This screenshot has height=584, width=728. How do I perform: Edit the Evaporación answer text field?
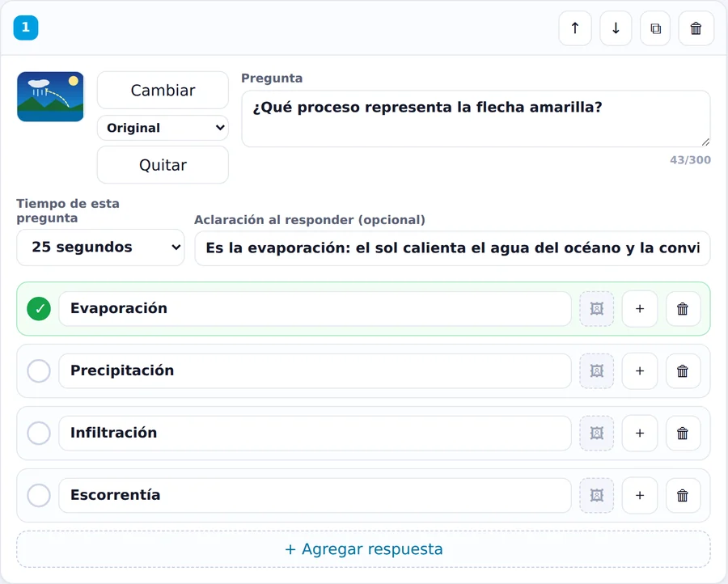pos(315,309)
